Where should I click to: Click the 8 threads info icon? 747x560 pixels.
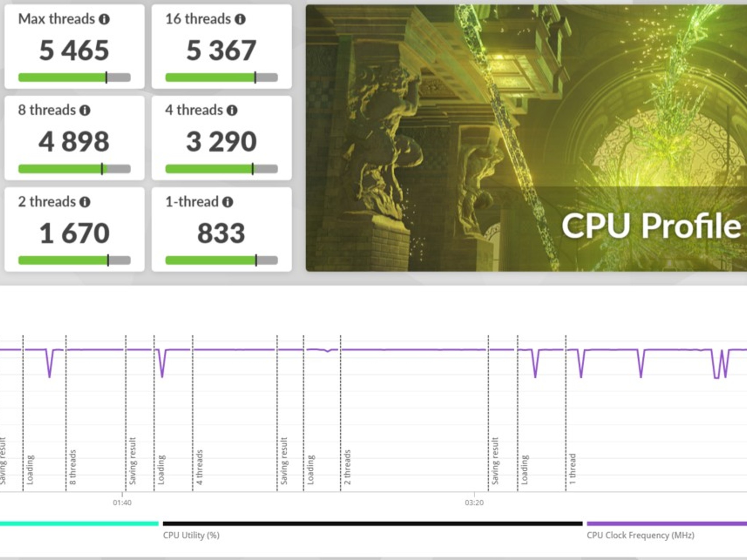pyautogui.click(x=85, y=110)
